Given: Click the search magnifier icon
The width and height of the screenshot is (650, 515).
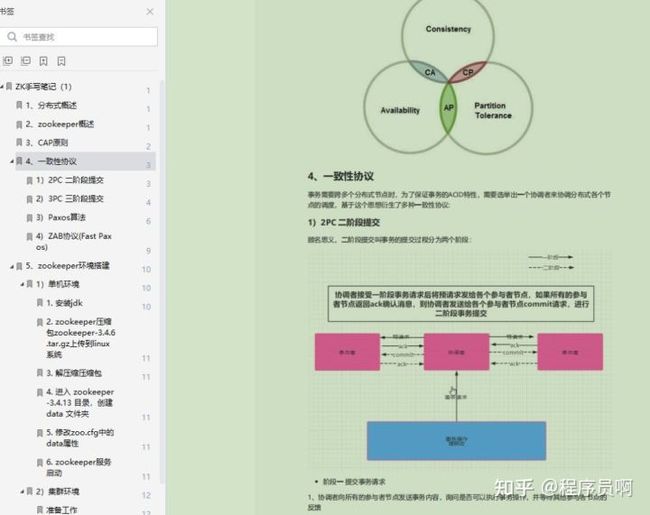Looking at the screenshot, I should pos(12,37).
